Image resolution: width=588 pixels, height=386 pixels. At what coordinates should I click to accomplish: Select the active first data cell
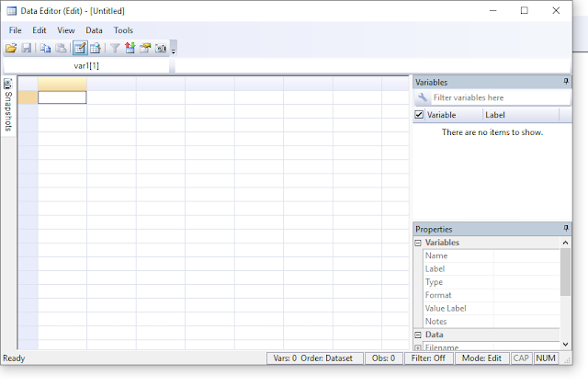(62, 97)
